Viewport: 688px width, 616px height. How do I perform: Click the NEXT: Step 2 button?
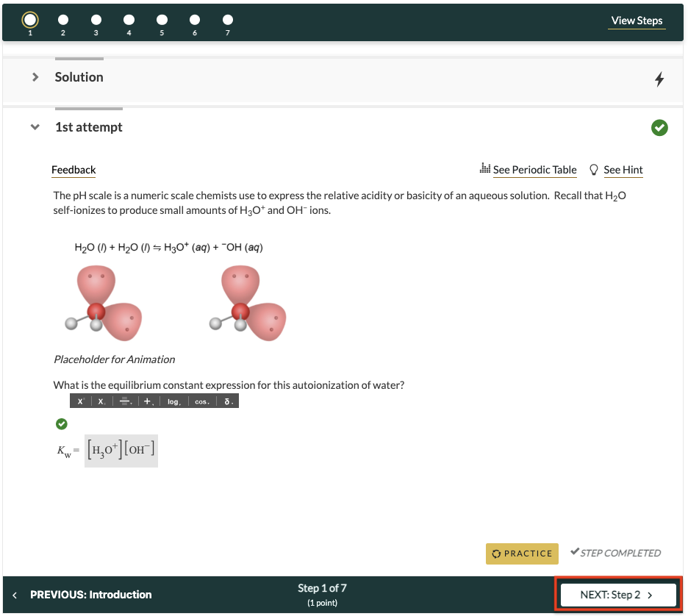(x=618, y=595)
